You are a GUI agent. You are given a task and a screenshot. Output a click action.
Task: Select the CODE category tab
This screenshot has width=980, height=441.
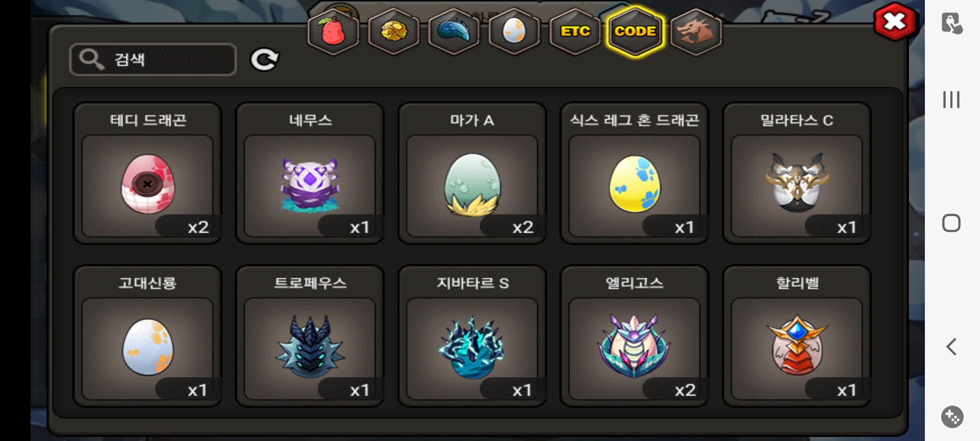pyautogui.click(x=635, y=31)
